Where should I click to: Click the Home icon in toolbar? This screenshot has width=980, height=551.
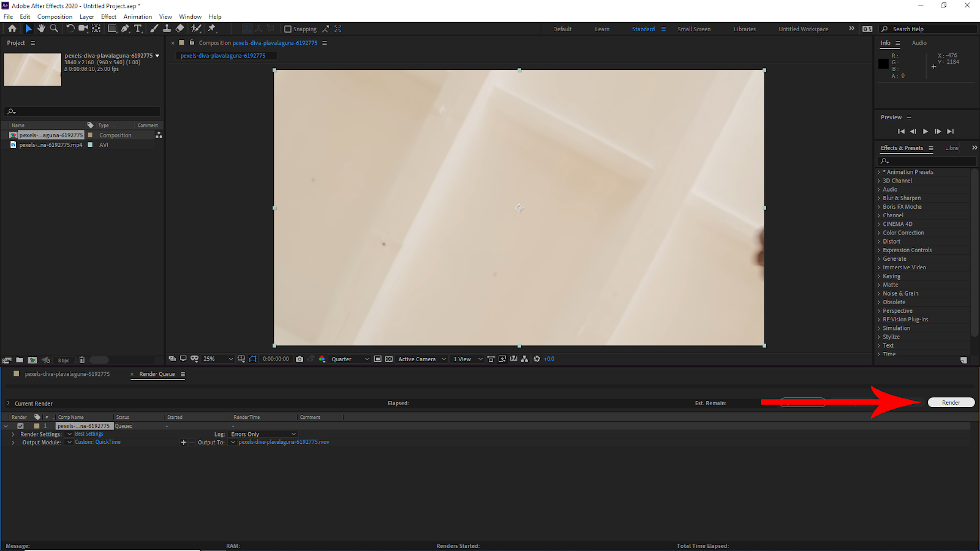pyautogui.click(x=12, y=29)
